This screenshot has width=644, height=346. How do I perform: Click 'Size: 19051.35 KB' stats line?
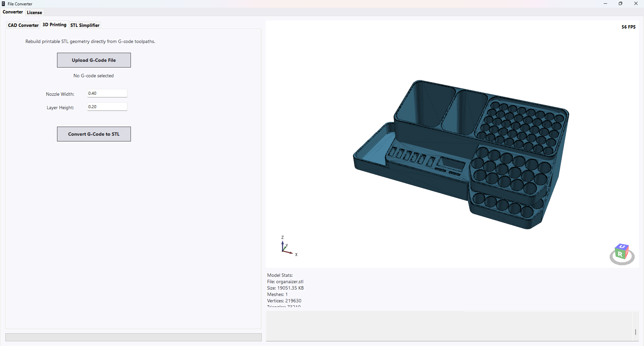click(x=285, y=288)
